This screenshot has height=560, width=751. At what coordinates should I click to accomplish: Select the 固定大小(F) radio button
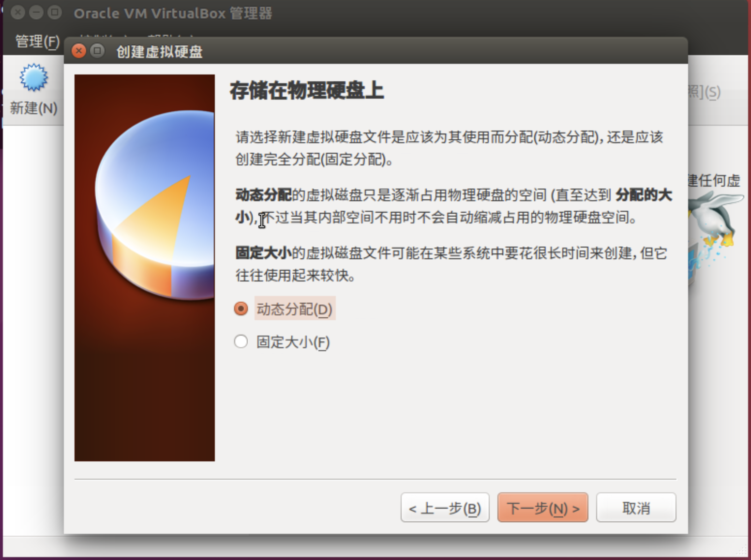240,341
